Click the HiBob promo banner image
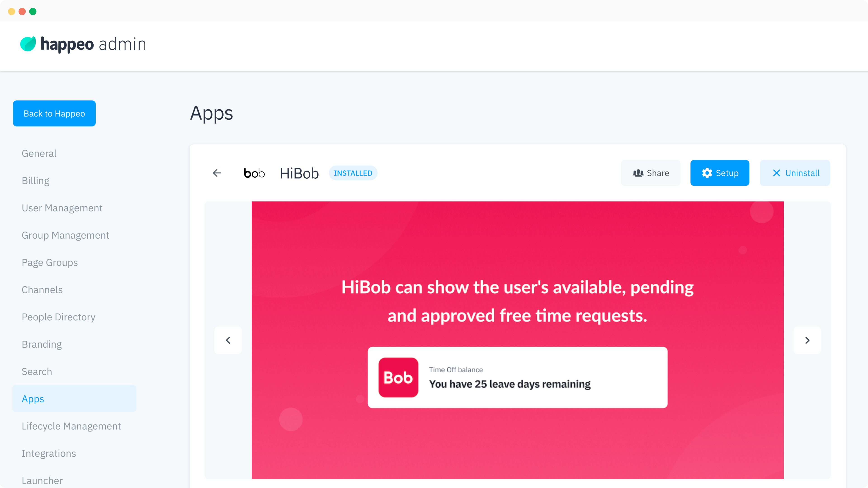868x488 pixels. pyautogui.click(x=517, y=340)
